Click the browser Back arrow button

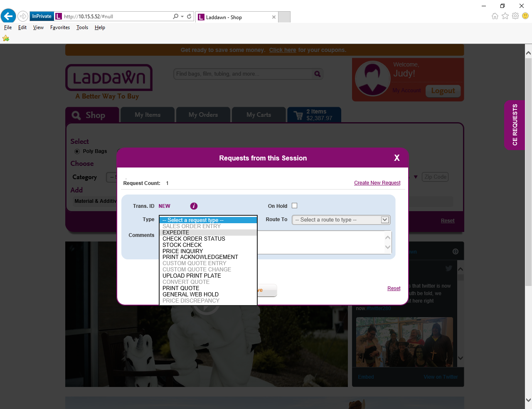(x=8, y=16)
